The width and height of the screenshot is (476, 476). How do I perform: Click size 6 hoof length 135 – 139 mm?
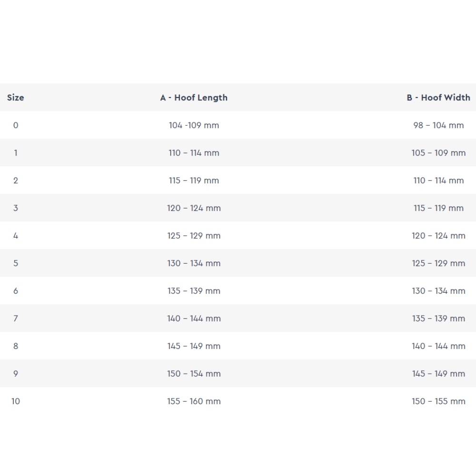(x=194, y=291)
